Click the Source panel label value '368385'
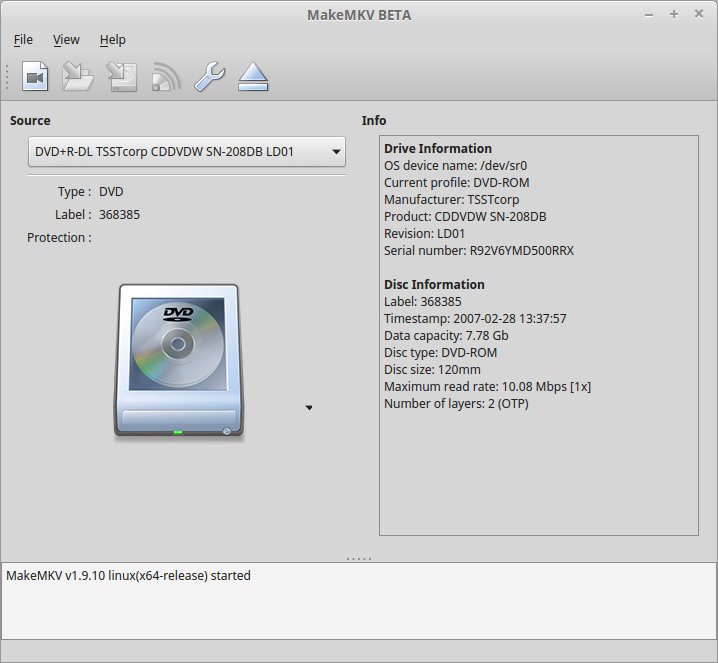 [x=120, y=214]
